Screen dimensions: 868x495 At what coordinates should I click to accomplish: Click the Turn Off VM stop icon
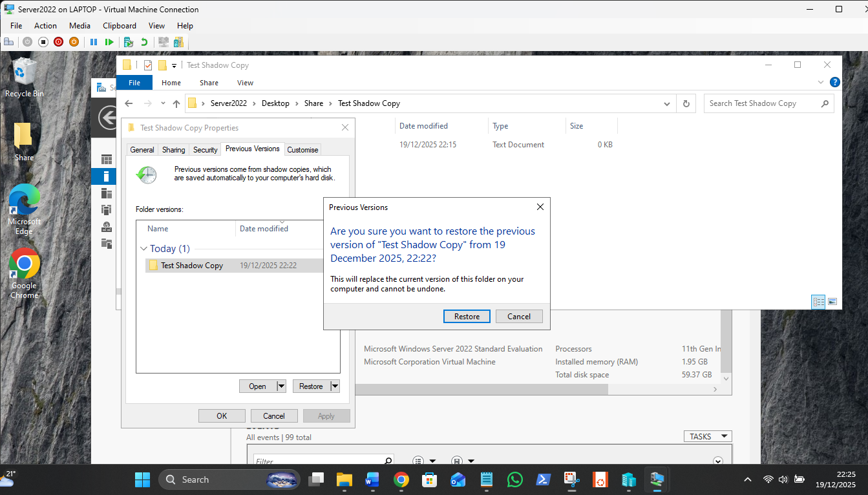click(43, 42)
